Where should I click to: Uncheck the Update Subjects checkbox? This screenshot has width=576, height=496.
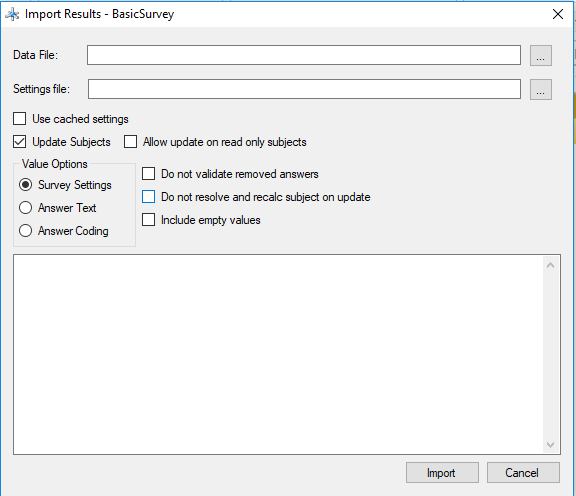(x=19, y=142)
